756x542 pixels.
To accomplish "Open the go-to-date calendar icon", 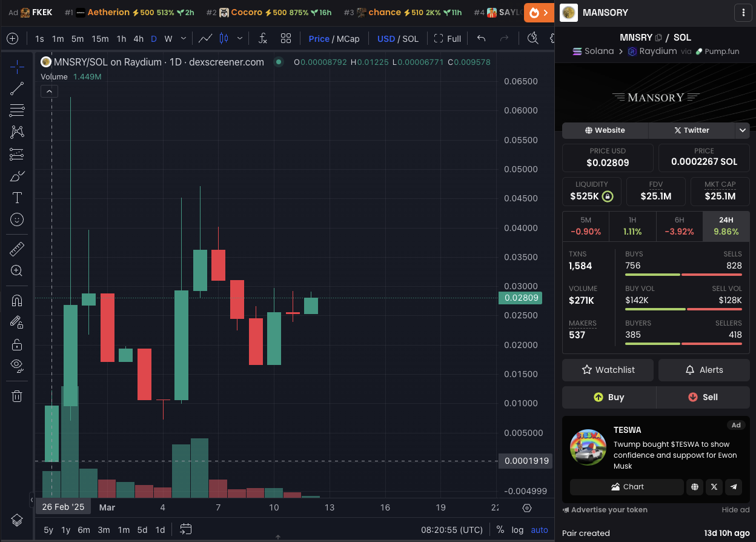I will (x=186, y=529).
